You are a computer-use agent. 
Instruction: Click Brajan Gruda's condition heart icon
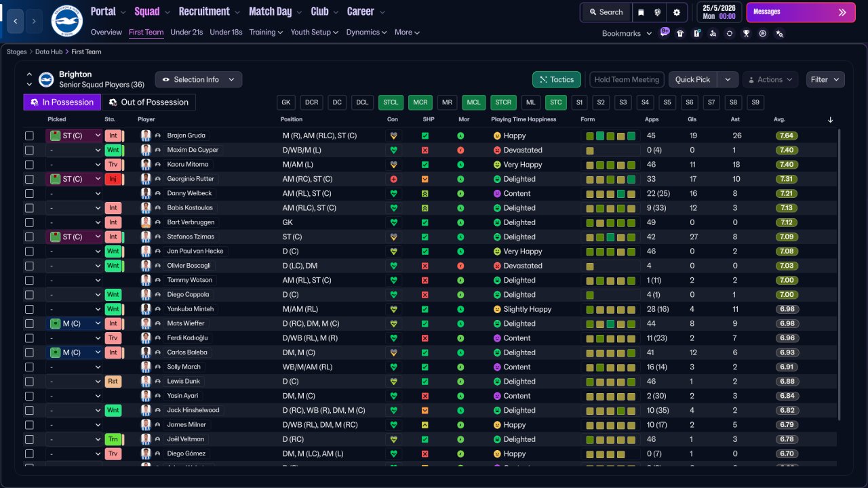(x=393, y=136)
